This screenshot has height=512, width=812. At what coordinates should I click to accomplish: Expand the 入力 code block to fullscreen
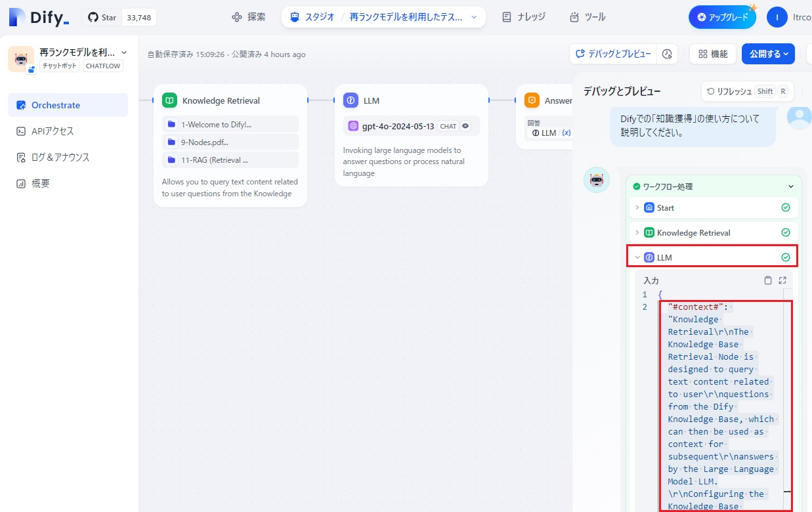click(782, 280)
